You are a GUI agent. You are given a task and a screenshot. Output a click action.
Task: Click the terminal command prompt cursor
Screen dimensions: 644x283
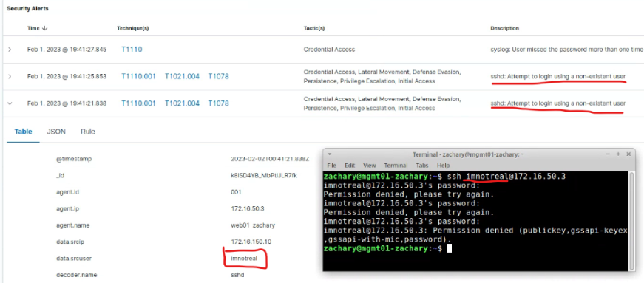point(450,248)
